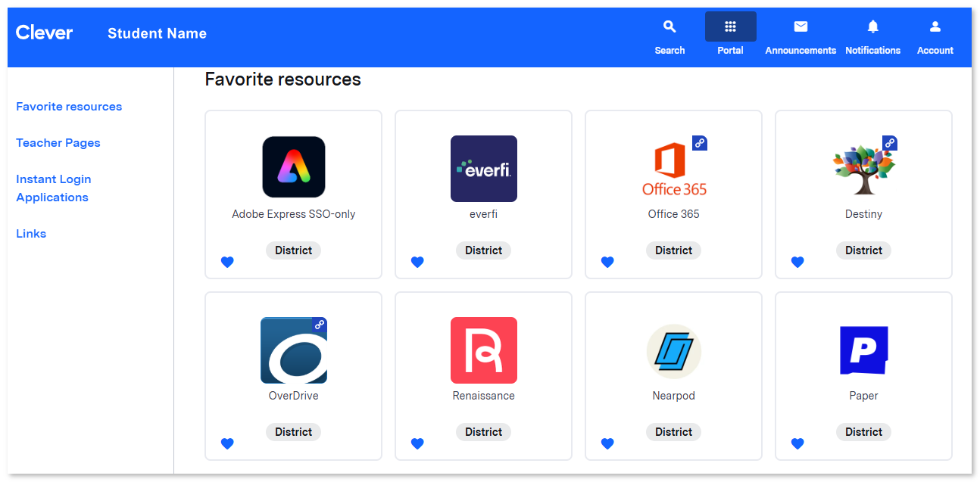Open the Nearpod app icon
The height and width of the screenshot is (482, 980).
[674, 352]
